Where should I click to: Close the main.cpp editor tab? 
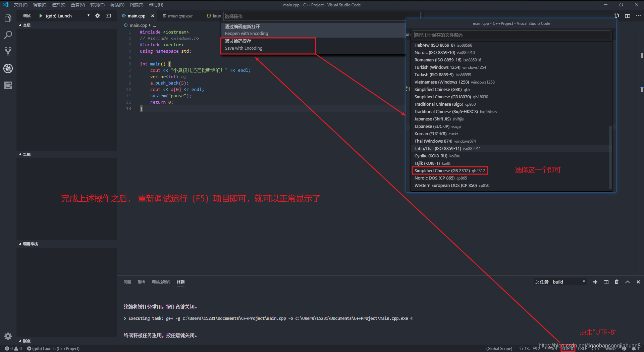[153, 16]
